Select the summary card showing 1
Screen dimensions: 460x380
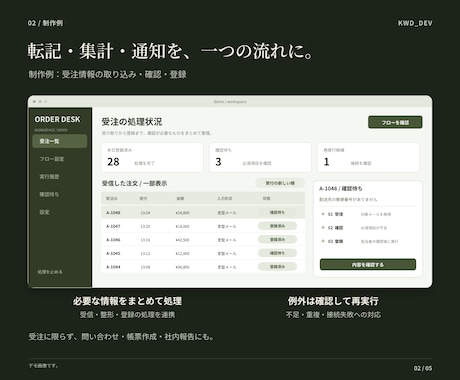tap(368, 158)
